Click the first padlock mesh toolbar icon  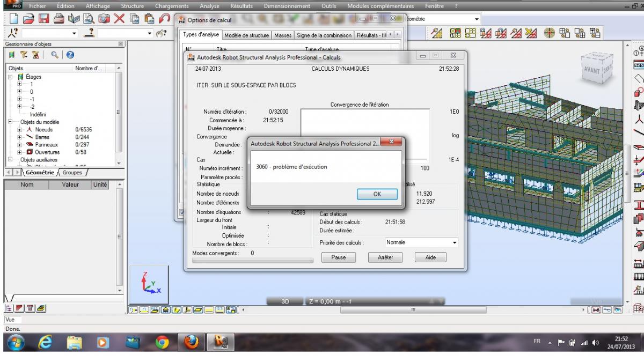click(485, 33)
